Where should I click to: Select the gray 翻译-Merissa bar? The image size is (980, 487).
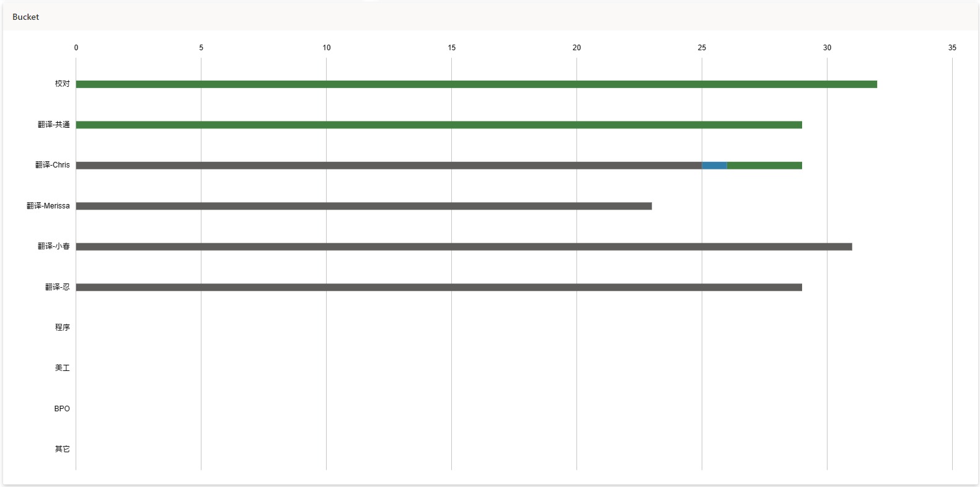point(364,206)
